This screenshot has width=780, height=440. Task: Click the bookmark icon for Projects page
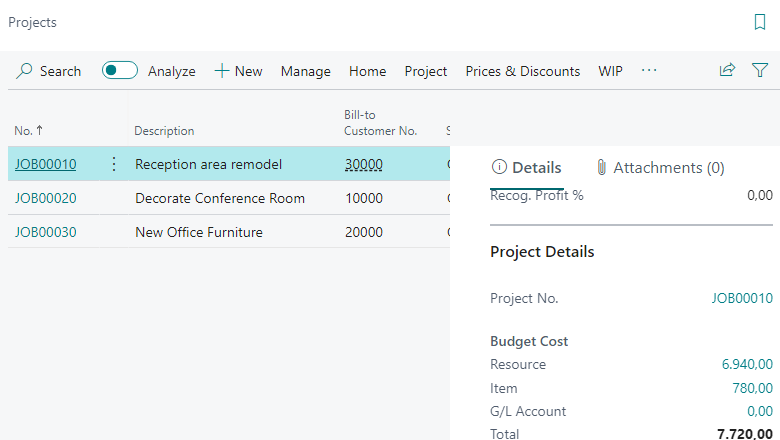[x=760, y=22]
